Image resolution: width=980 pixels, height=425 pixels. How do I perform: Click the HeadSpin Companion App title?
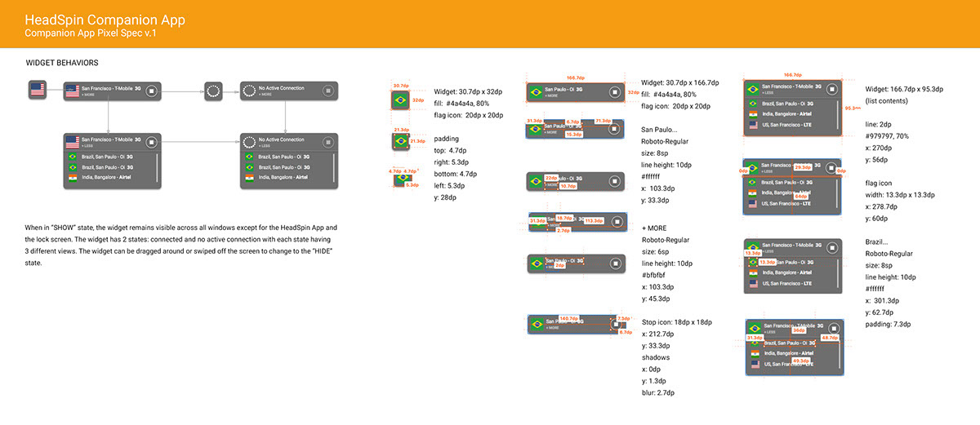(104, 19)
